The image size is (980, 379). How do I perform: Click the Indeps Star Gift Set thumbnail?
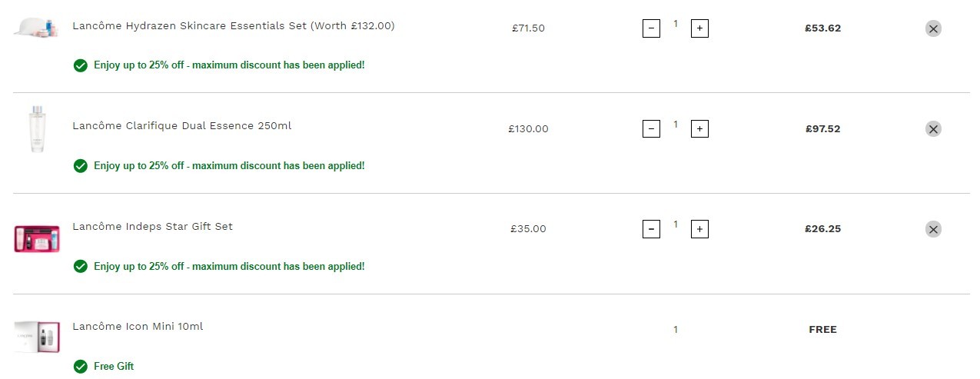pyautogui.click(x=36, y=238)
